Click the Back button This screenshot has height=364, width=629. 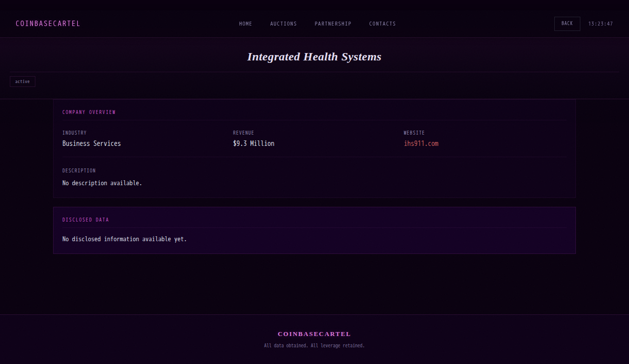(x=567, y=24)
